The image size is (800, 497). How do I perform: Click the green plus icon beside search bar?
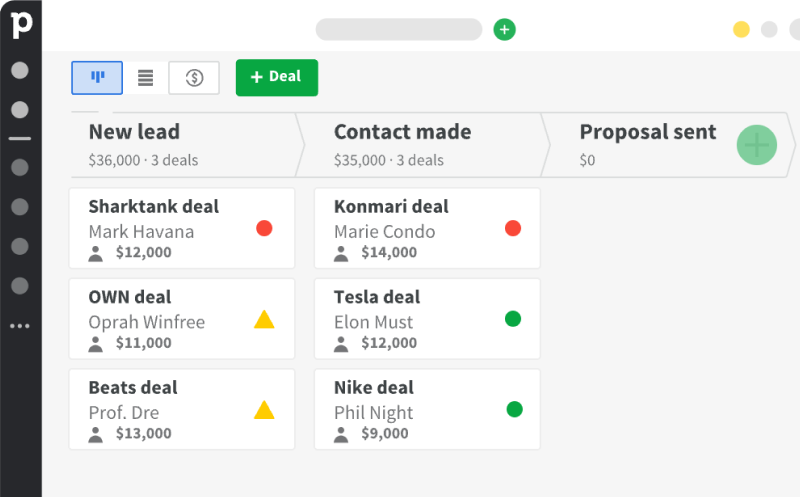click(504, 30)
